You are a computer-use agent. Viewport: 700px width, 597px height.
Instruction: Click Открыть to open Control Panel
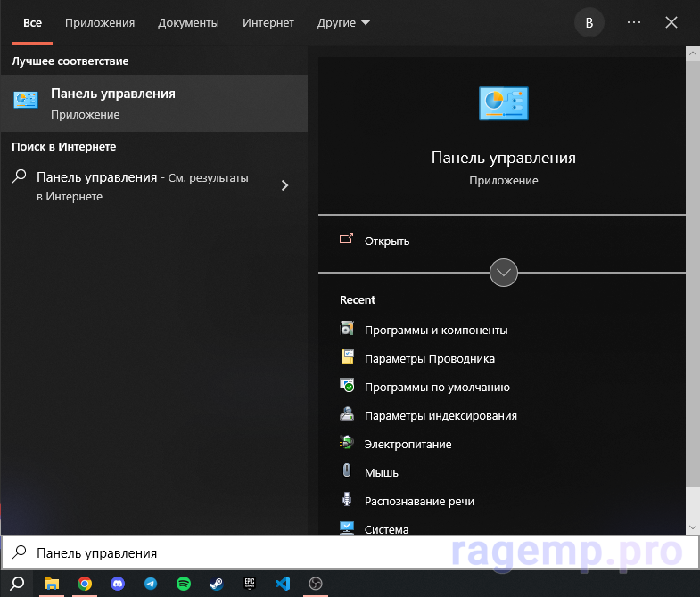[x=387, y=241]
